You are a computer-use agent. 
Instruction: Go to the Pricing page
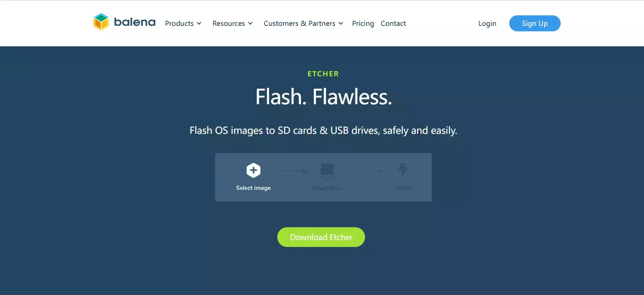pos(363,24)
